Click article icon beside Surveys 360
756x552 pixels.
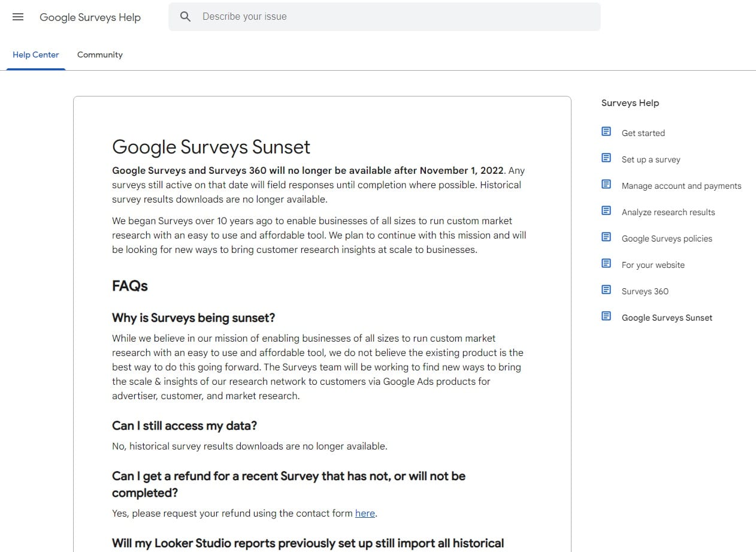[x=606, y=290]
